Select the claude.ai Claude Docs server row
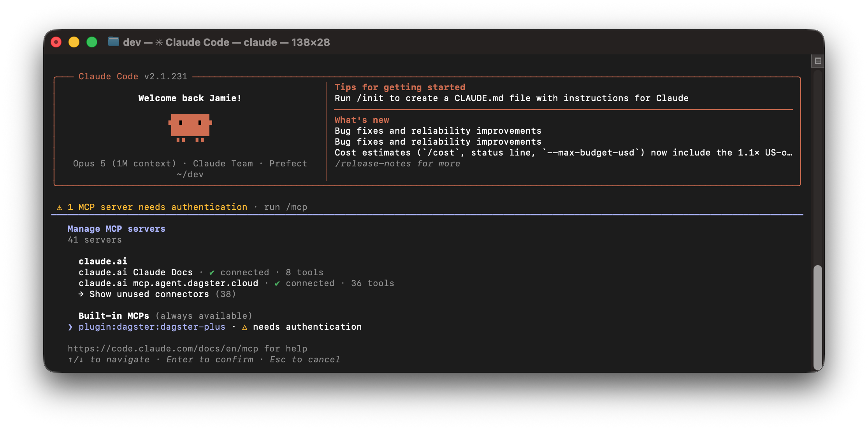The image size is (868, 430). [201, 273]
